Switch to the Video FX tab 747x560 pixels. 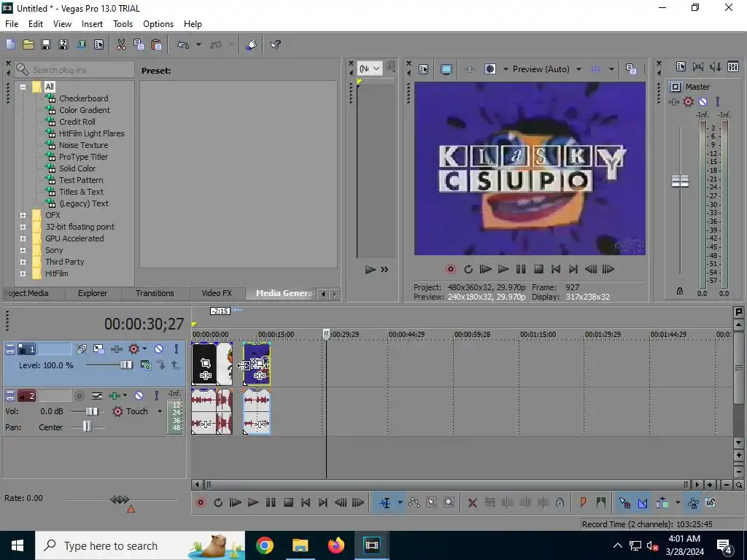click(216, 293)
